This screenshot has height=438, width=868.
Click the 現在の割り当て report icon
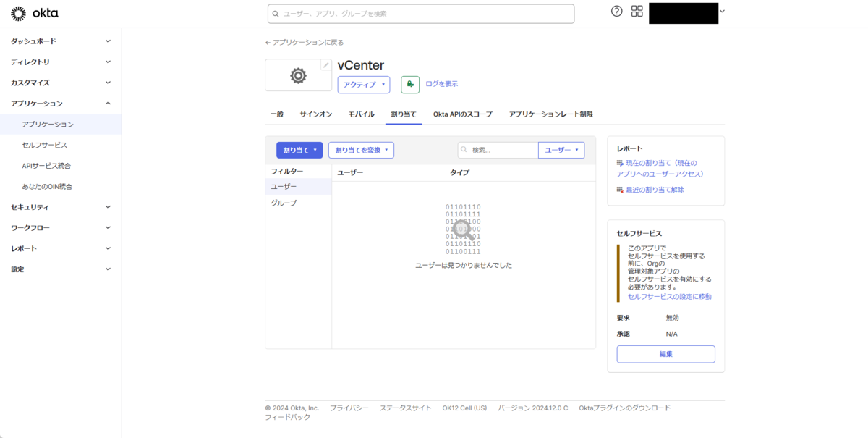[x=620, y=164]
